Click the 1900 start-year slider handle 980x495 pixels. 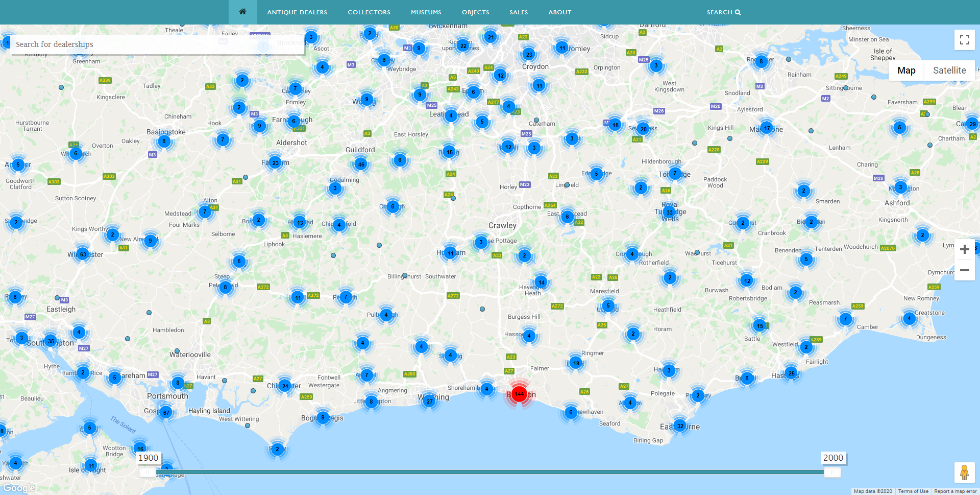click(x=148, y=473)
